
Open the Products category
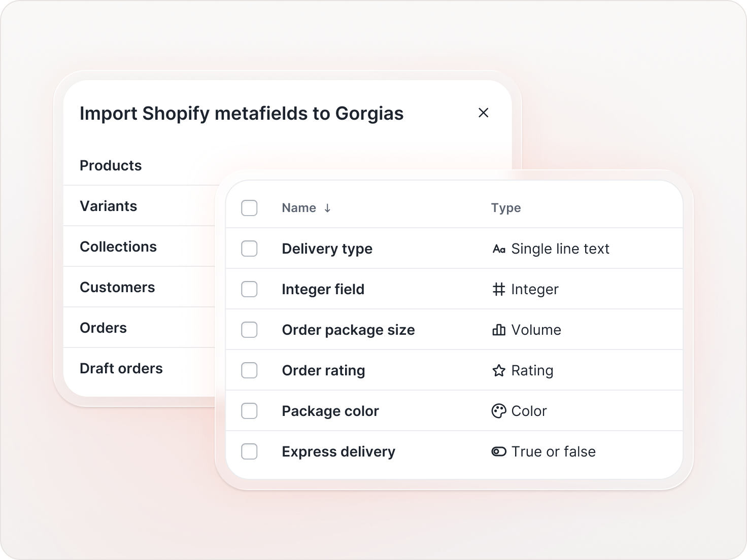point(111,165)
